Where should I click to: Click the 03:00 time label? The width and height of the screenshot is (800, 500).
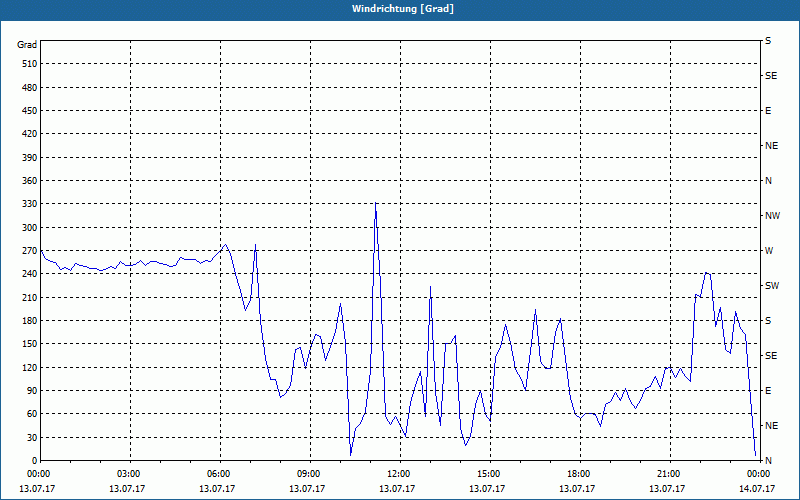[x=131, y=474]
